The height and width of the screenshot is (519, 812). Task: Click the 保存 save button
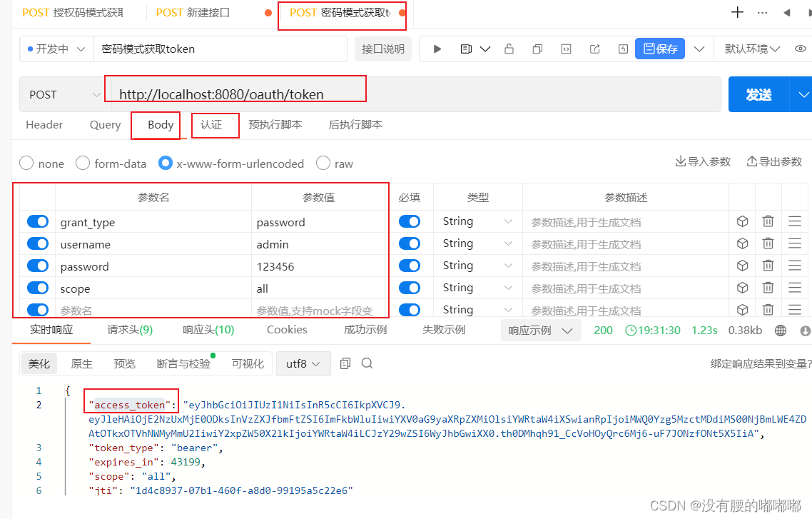point(660,49)
